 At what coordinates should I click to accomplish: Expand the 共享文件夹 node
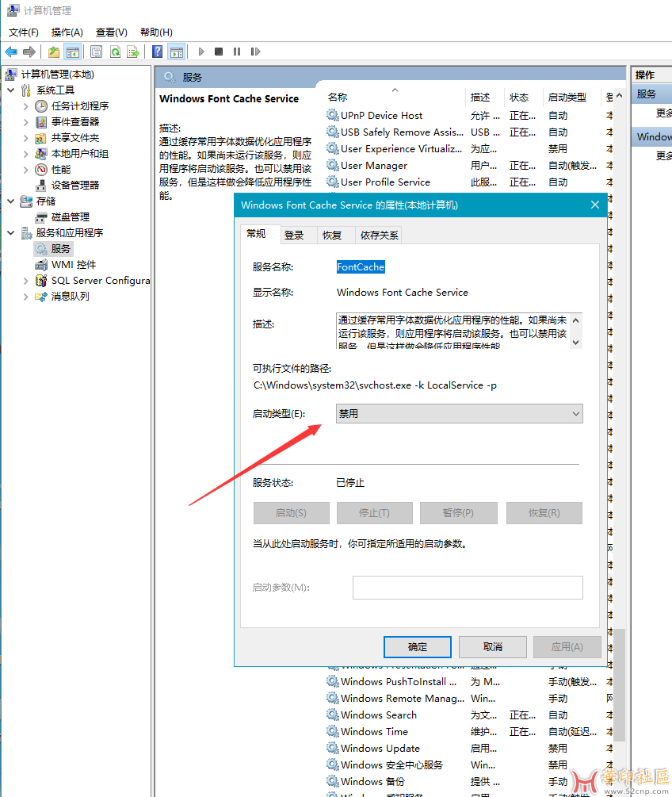pos(25,138)
